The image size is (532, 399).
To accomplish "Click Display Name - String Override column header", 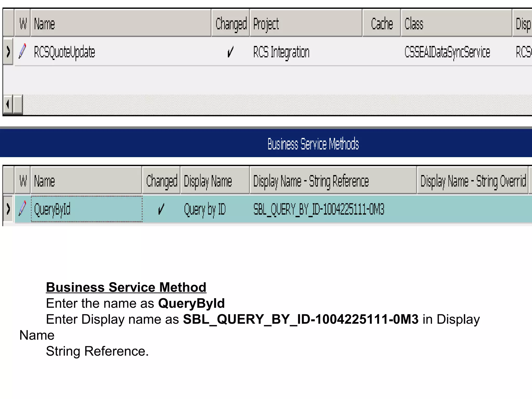I will pos(473,181).
